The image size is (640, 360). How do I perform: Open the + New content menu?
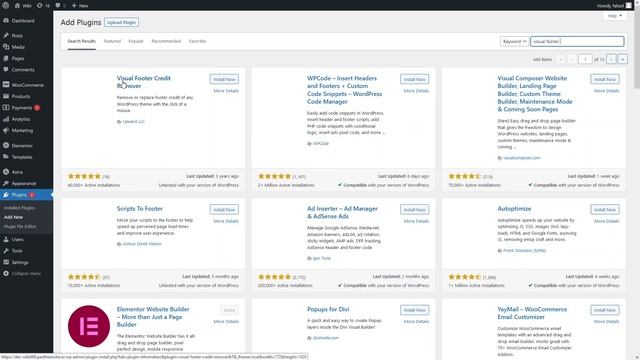click(x=80, y=6)
